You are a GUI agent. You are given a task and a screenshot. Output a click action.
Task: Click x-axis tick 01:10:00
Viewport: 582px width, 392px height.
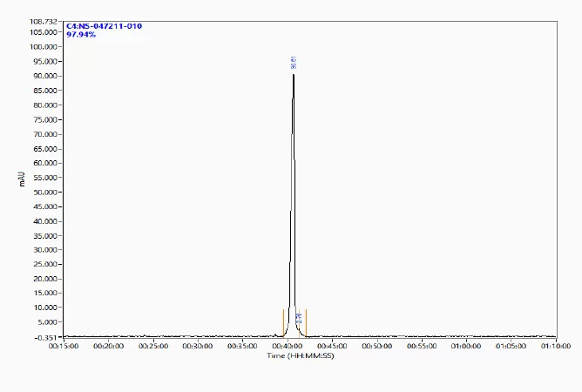tap(556, 346)
